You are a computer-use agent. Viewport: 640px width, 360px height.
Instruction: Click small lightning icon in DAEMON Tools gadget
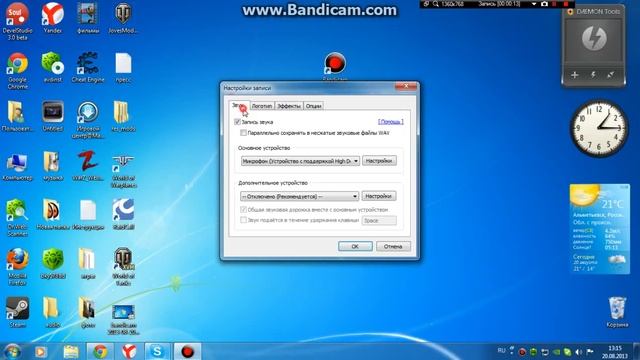pos(593,75)
